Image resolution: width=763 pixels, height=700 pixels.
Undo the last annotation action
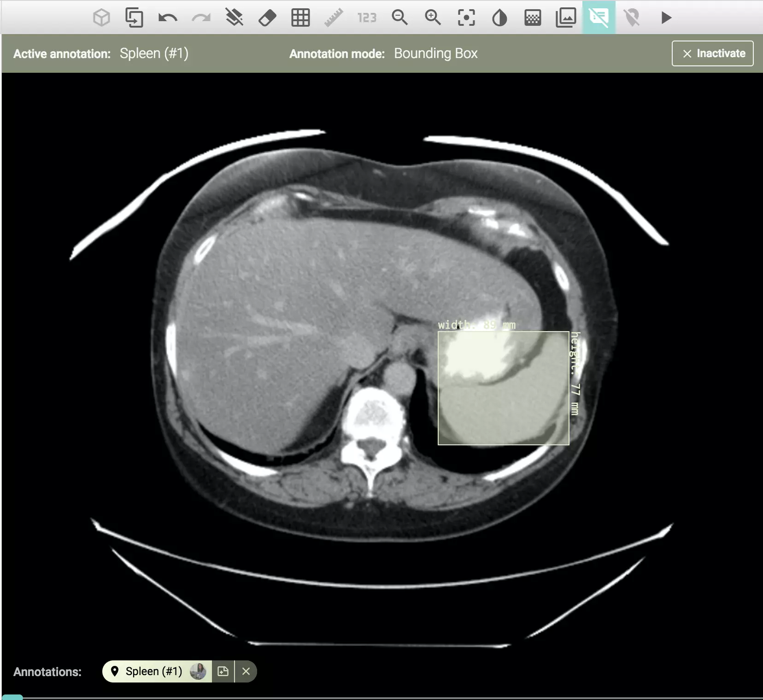pyautogui.click(x=168, y=18)
